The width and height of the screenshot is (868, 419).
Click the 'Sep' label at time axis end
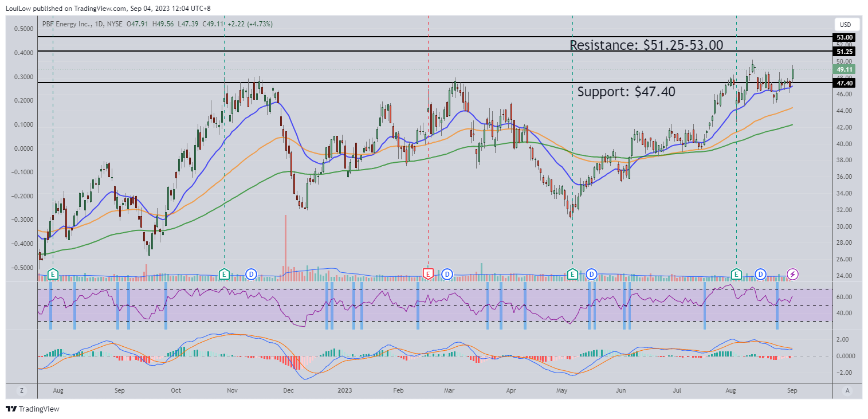[x=792, y=390]
